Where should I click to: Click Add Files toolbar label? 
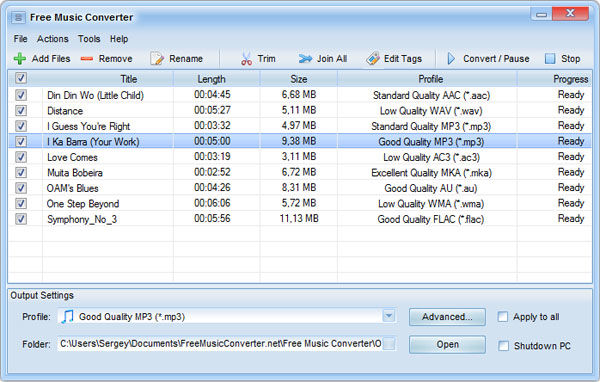pyautogui.click(x=51, y=59)
